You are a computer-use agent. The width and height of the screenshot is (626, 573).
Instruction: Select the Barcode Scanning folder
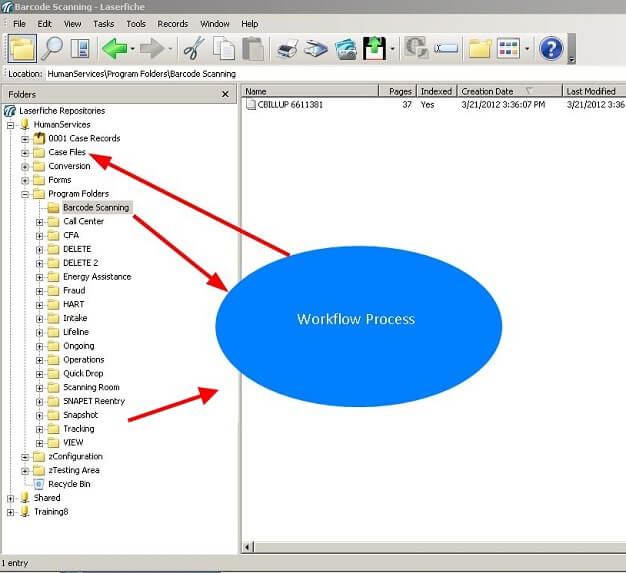pyautogui.click(x=96, y=207)
